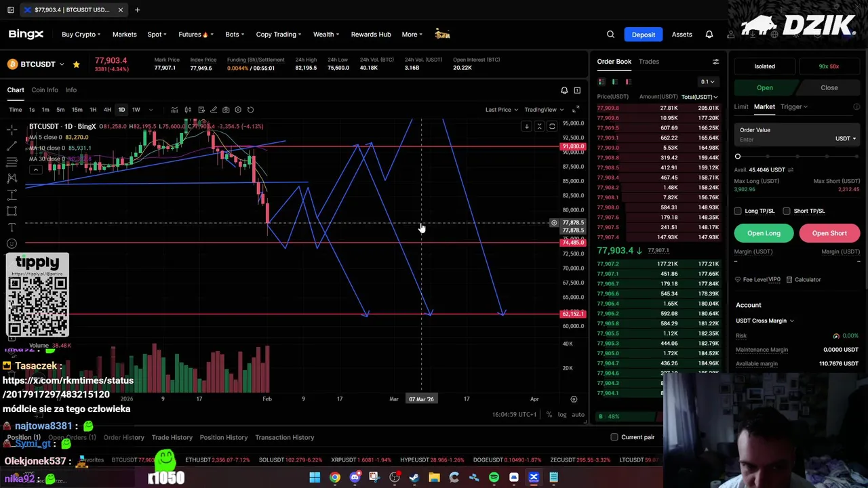Open the chart template notes icon
The width and height of the screenshot is (868, 488).
(x=201, y=110)
